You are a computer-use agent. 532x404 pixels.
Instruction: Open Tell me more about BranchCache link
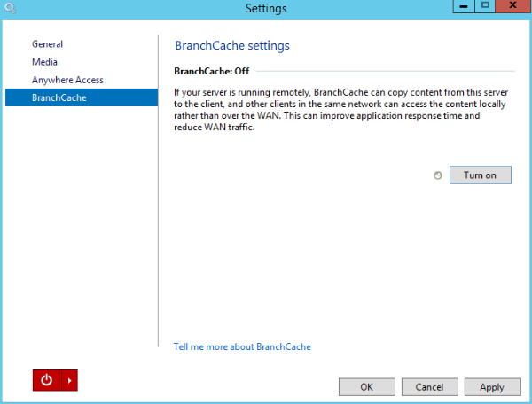pyautogui.click(x=242, y=346)
